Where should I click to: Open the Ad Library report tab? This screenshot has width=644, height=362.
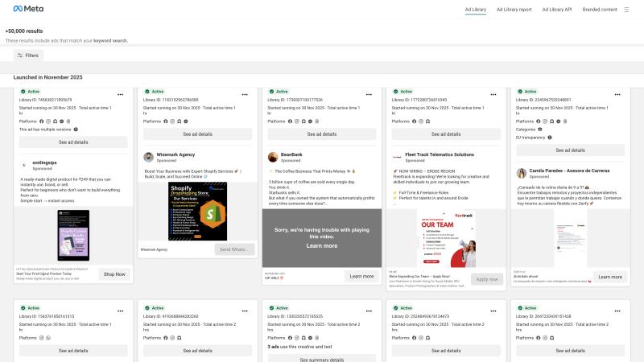coord(514,10)
